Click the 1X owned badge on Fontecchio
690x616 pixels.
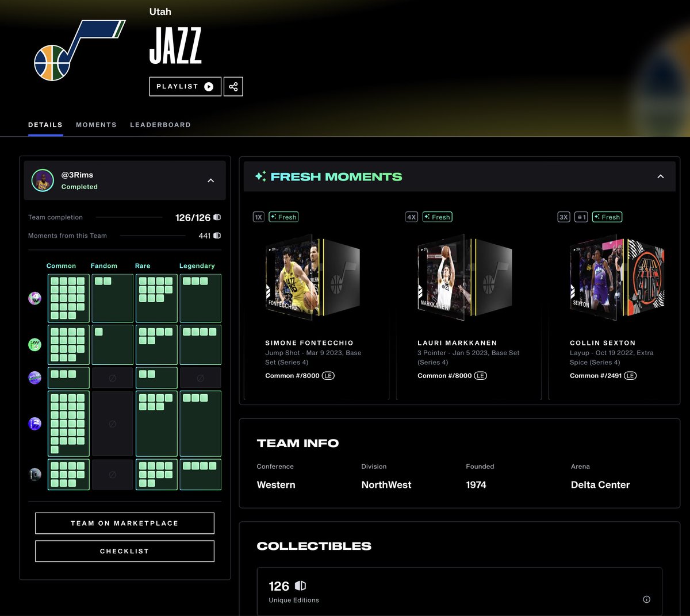point(259,217)
